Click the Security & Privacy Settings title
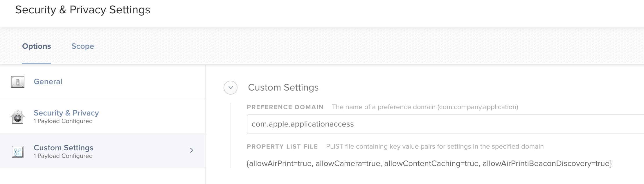The height and width of the screenshot is (184, 644). click(83, 10)
